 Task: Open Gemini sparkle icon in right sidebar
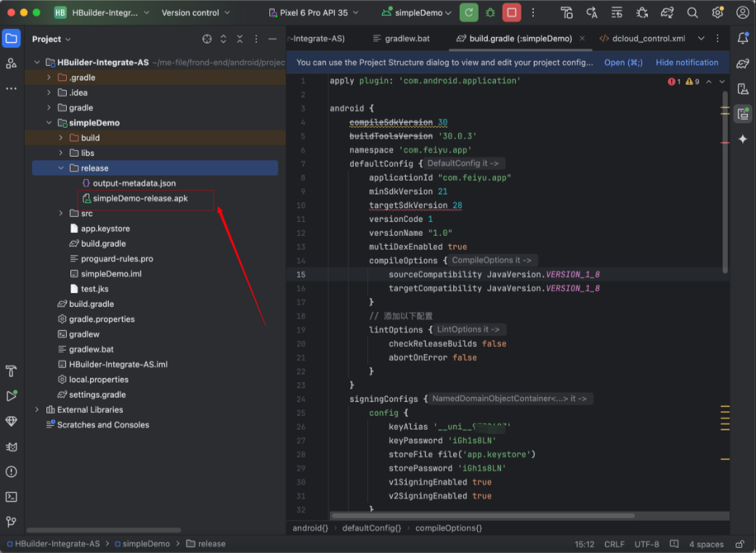pyautogui.click(x=743, y=139)
